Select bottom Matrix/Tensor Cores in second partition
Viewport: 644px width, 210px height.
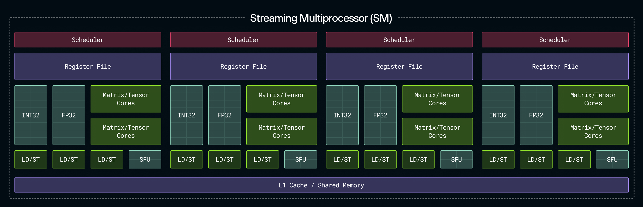click(281, 131)
